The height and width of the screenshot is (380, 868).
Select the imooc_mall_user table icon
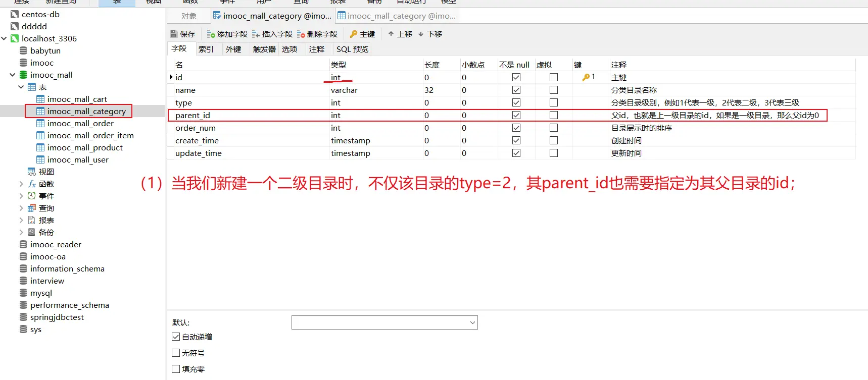point(40,159)
